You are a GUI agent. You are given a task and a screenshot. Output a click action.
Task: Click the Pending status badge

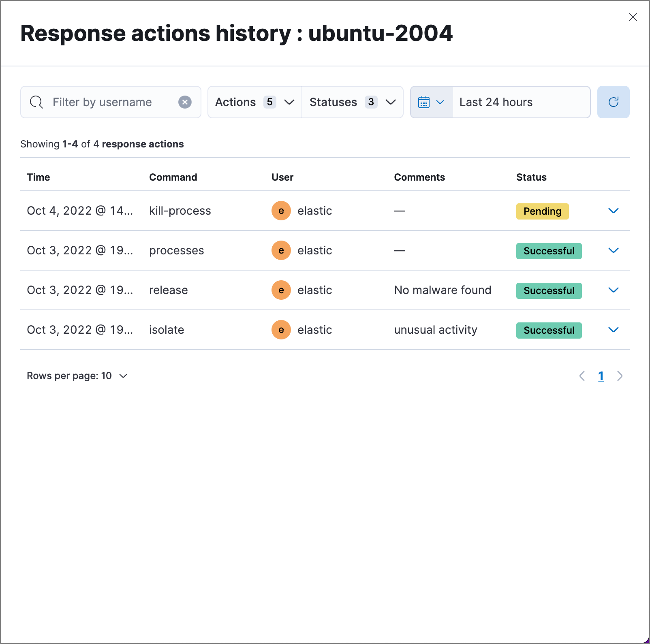coord(542,211)
